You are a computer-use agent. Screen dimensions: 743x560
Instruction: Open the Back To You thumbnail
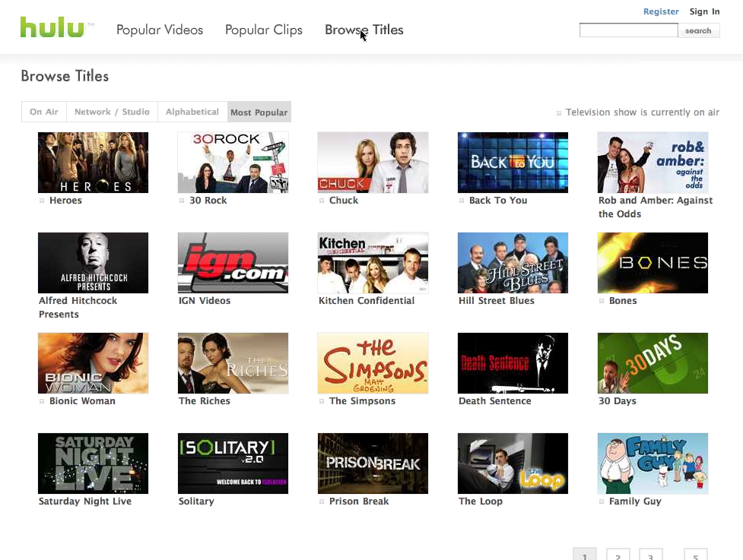point(513,163)
